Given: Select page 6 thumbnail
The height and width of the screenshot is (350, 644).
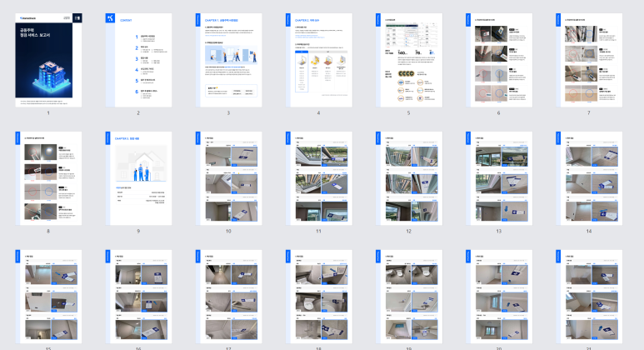Looking at the screenshot, I should 498,60.
